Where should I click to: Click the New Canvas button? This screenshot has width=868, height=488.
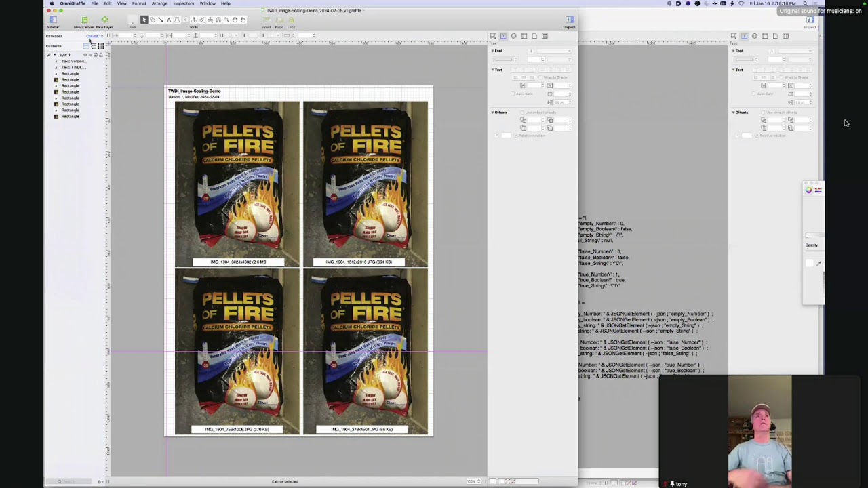click(84, 22)
